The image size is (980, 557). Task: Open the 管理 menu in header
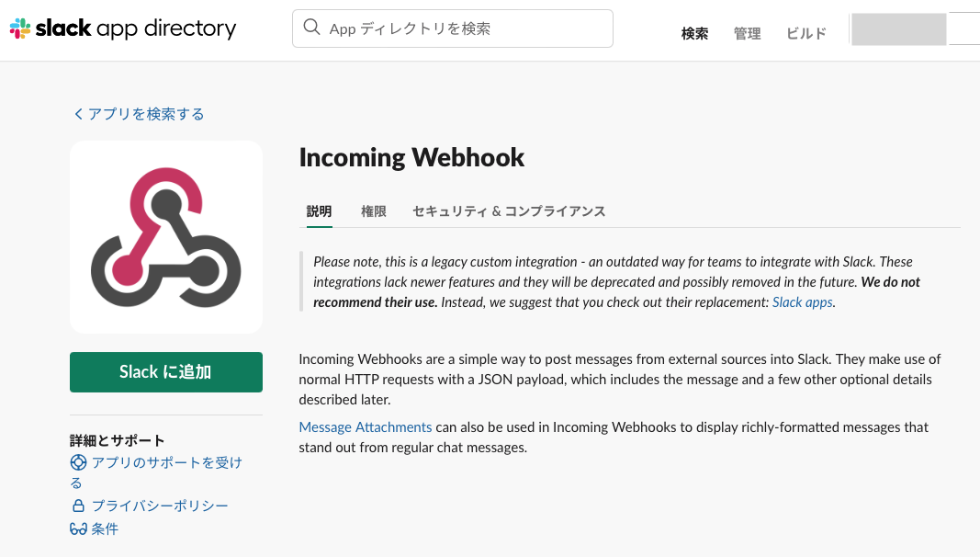point(747,33)
